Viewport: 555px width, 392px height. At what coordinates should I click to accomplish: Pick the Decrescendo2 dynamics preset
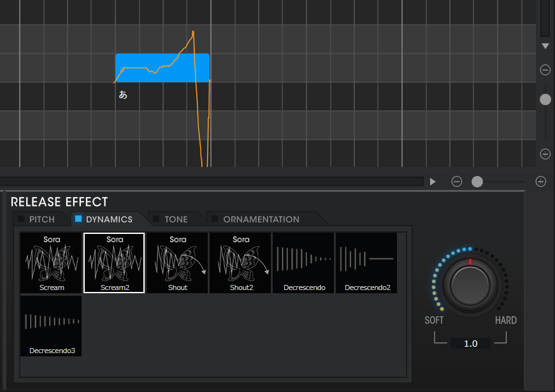[x=366, y=263]
